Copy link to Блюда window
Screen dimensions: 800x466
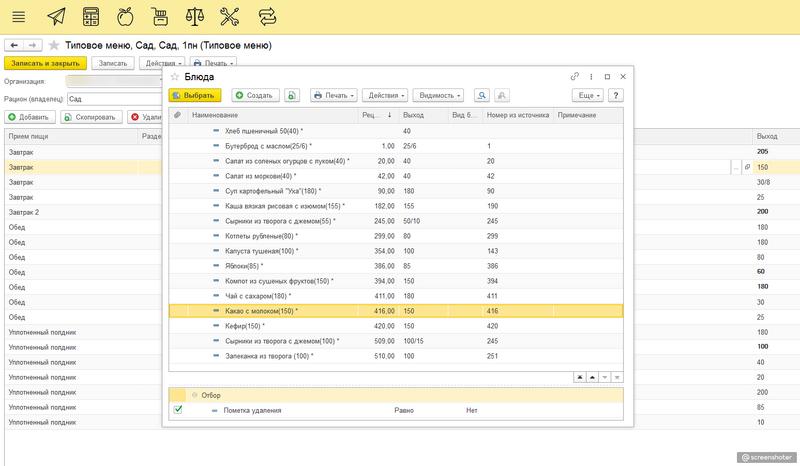click(574, 76)
